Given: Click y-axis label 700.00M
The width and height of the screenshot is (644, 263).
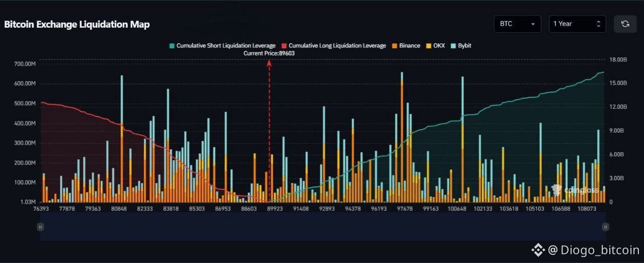Looking at the screenshot, I should point(25,64).
